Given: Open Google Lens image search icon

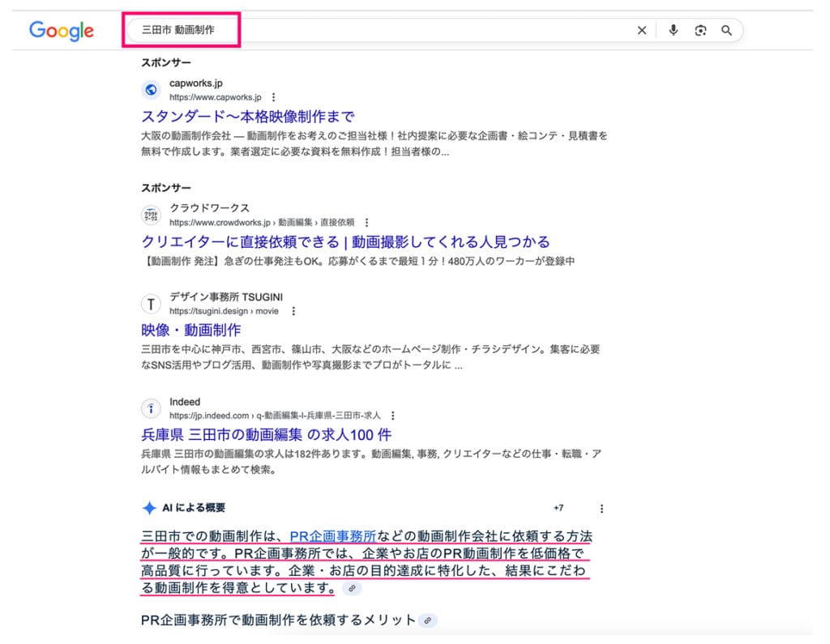Looking at the screenshot, I should click(700, 31).
